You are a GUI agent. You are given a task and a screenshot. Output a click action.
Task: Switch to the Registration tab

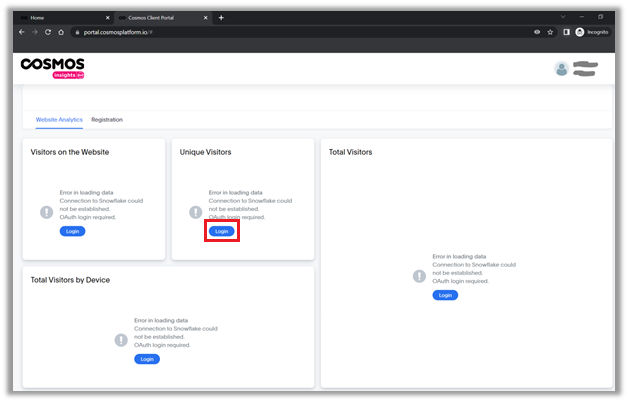coord(107,120)
